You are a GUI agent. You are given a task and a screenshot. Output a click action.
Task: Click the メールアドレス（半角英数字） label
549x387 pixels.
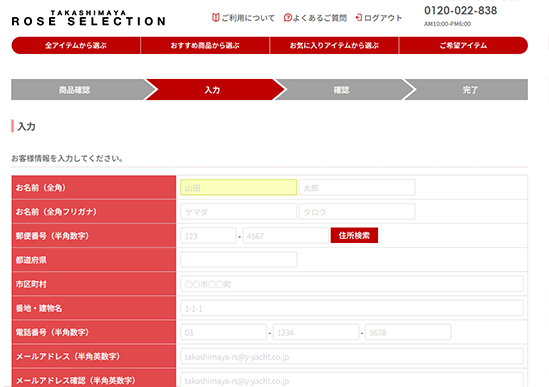[68, 357]
